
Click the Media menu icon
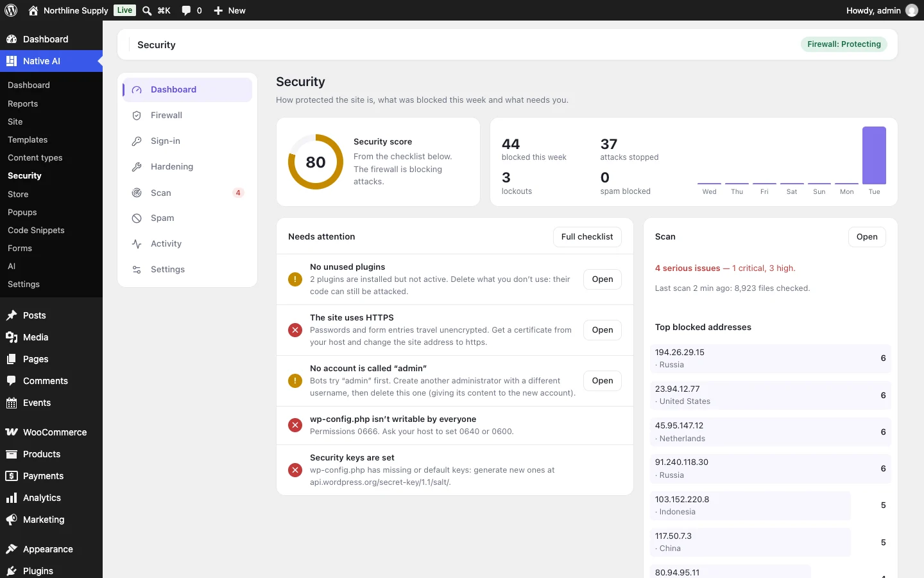coord(12,337)
